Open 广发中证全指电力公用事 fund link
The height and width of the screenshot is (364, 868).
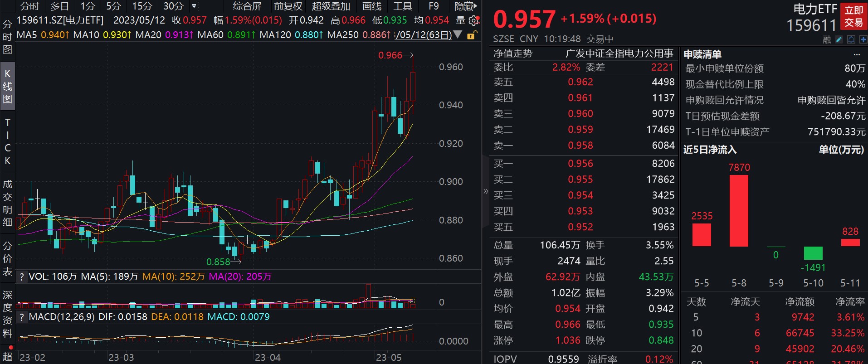619,53
